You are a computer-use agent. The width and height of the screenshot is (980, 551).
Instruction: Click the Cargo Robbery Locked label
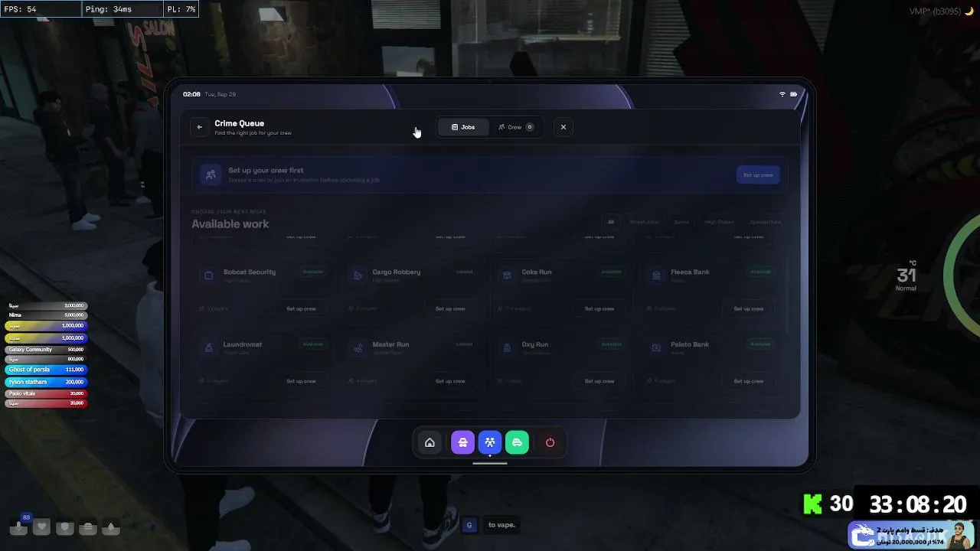click(x=464, y=272)
